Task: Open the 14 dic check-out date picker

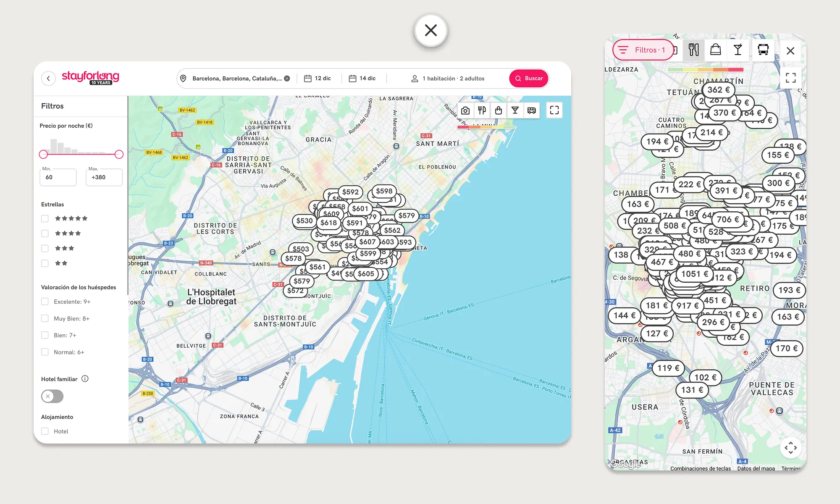Action: point(362,79)
